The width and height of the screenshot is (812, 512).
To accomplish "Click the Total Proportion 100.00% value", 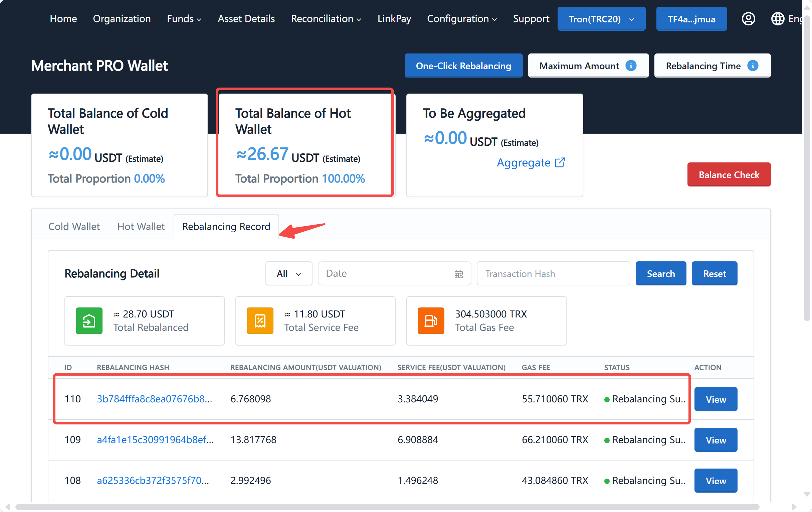I will point(343,178).
